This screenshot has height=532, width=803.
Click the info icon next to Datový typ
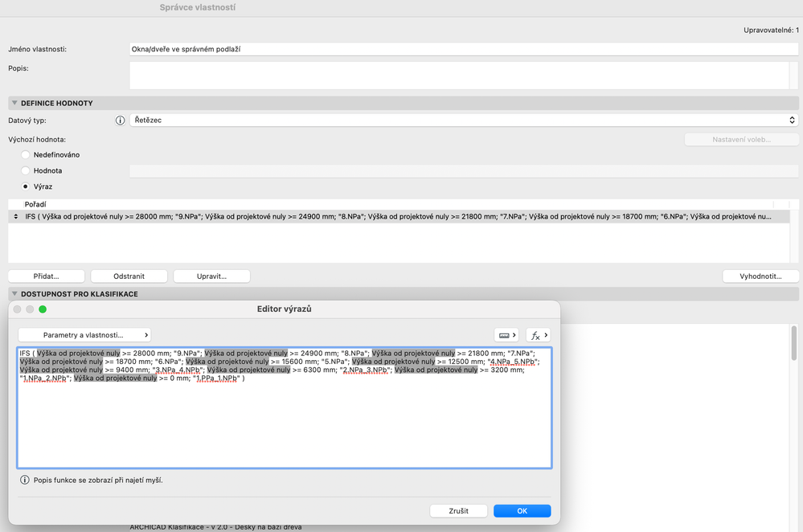coord(120,121)
